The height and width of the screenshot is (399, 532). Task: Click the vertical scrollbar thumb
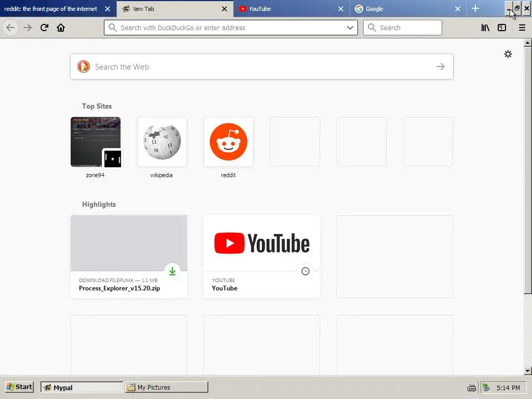[527, 170]
